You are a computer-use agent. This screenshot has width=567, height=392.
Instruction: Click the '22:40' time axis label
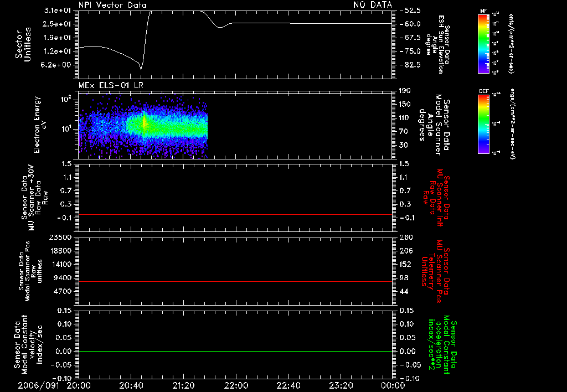[x=288, y=386]
